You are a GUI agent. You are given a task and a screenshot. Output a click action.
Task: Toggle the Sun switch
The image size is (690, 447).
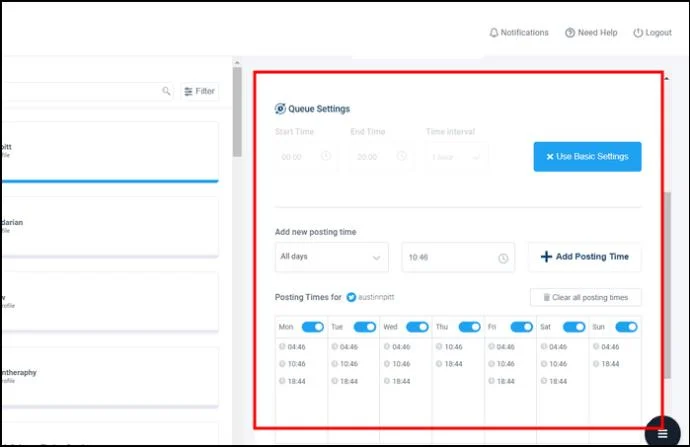coord(626,327)
